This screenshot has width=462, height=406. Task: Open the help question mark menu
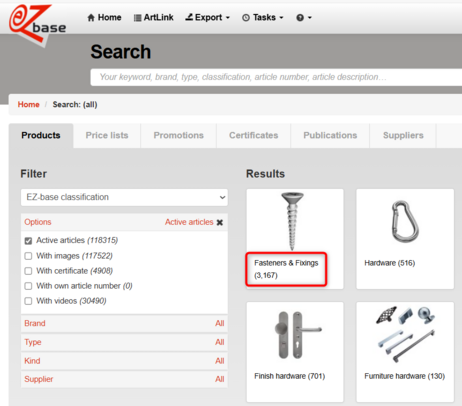point(304,18)
